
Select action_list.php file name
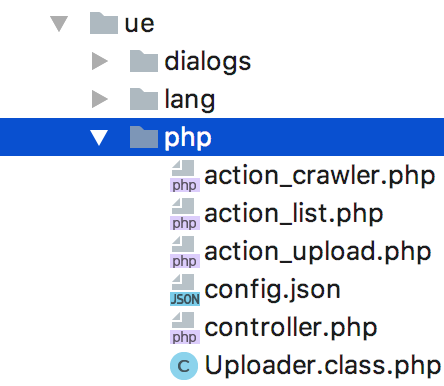(293, 214)
